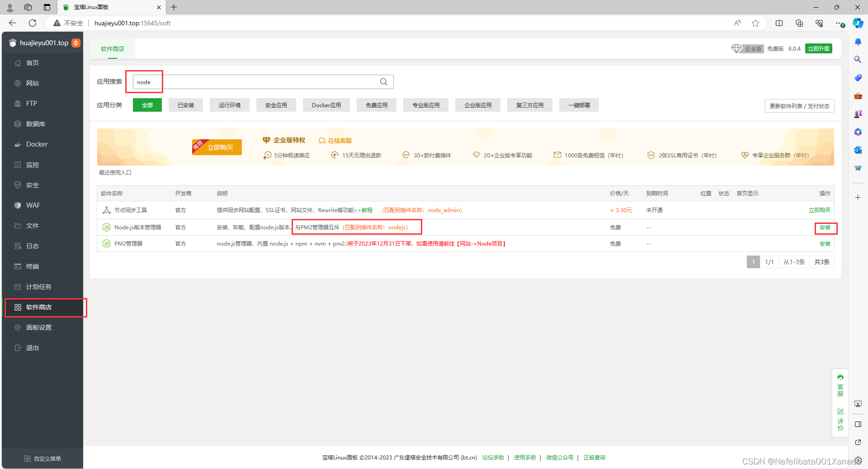
Task: Click the browser back arrow
Action: (13, 23)
